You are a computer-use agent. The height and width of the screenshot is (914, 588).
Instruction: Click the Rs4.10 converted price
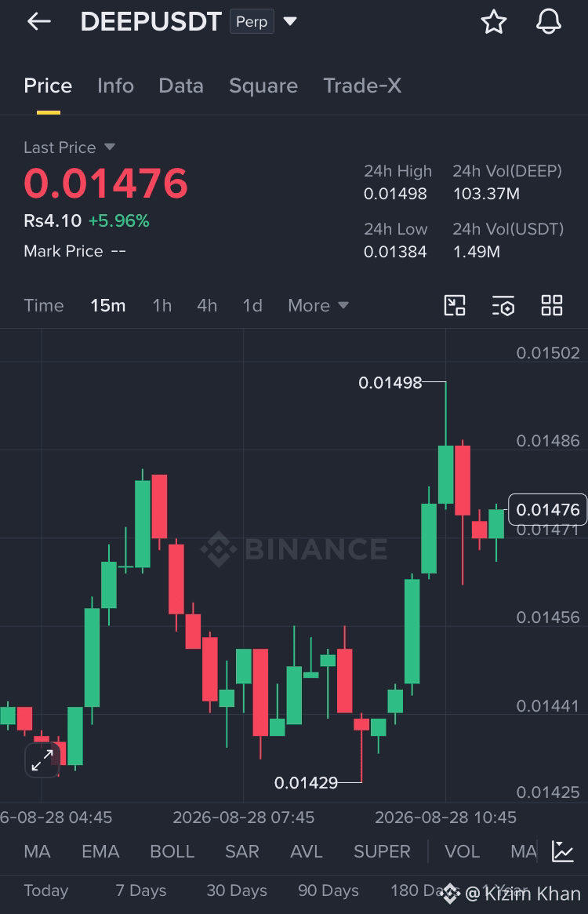tap(53, 221)
